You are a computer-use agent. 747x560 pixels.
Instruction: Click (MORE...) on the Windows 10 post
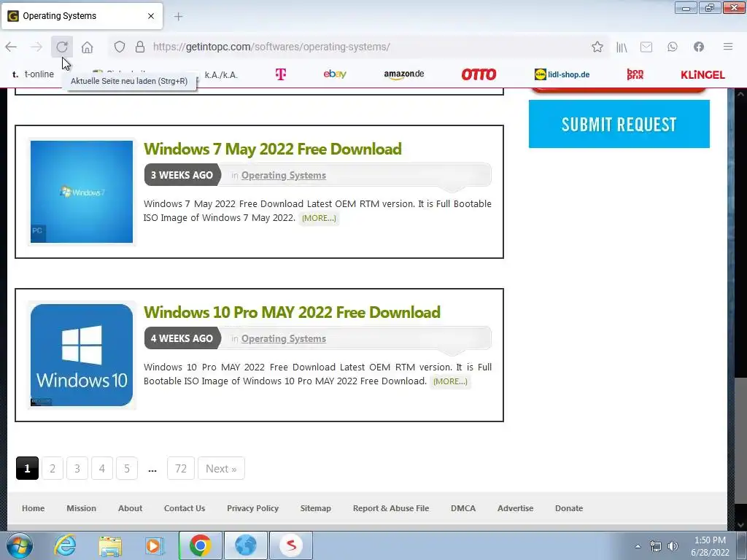tap(450, 381)
